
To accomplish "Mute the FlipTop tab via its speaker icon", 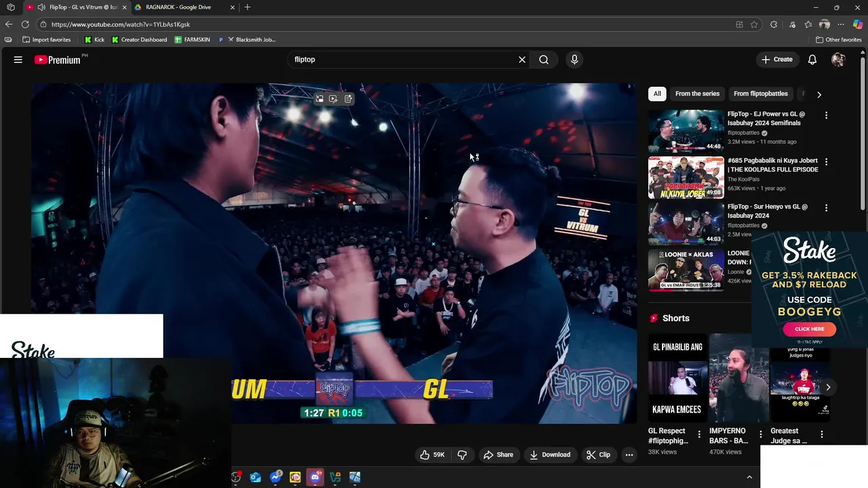I will tap(42, 7).
